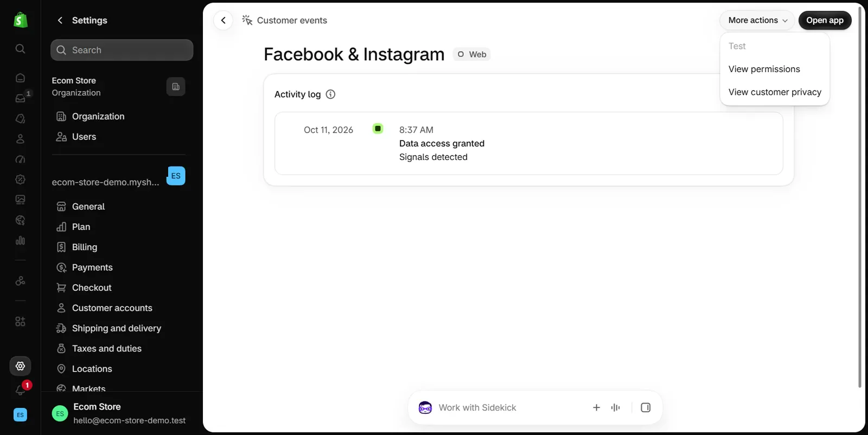The height and width of the screenshot is (435, 868).
Task: Click the Ecom Store account footer
Action: click(x=122, y=413)
